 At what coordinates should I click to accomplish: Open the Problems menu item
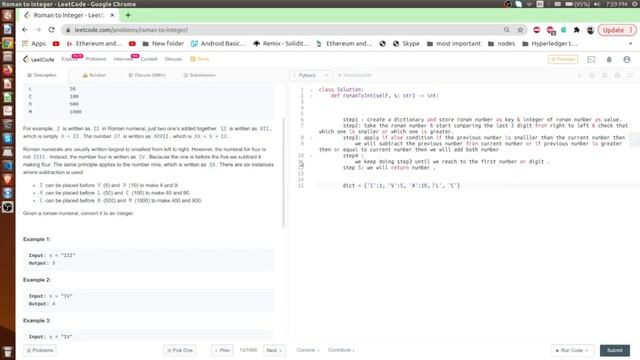[96, 59]
